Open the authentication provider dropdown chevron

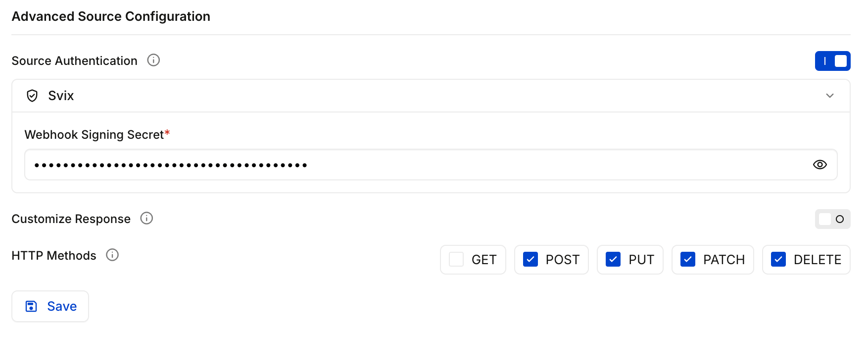point(830,96)
